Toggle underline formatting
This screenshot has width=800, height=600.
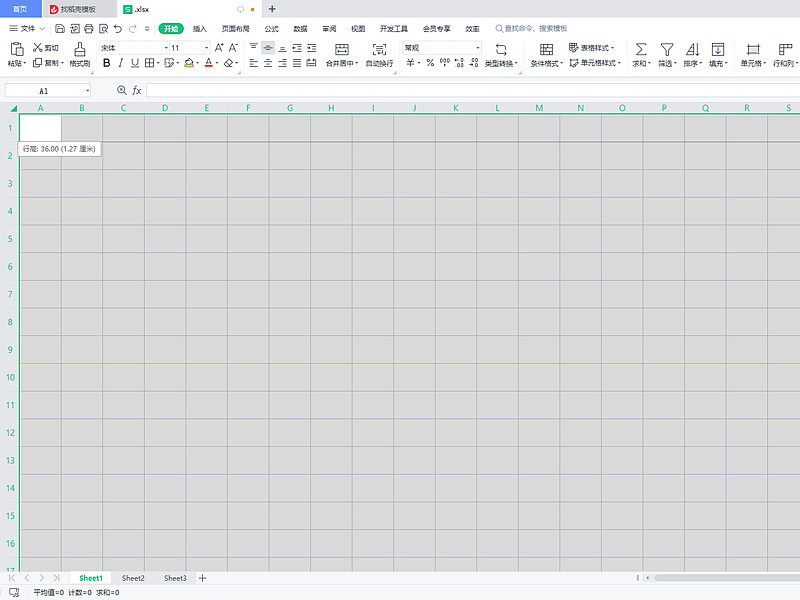coord(135,63)
